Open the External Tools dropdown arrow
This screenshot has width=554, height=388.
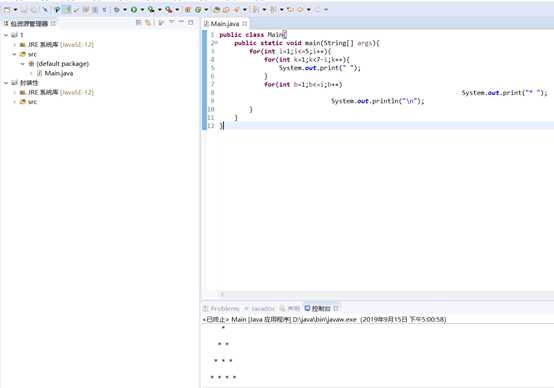click(x=177, y=10)
